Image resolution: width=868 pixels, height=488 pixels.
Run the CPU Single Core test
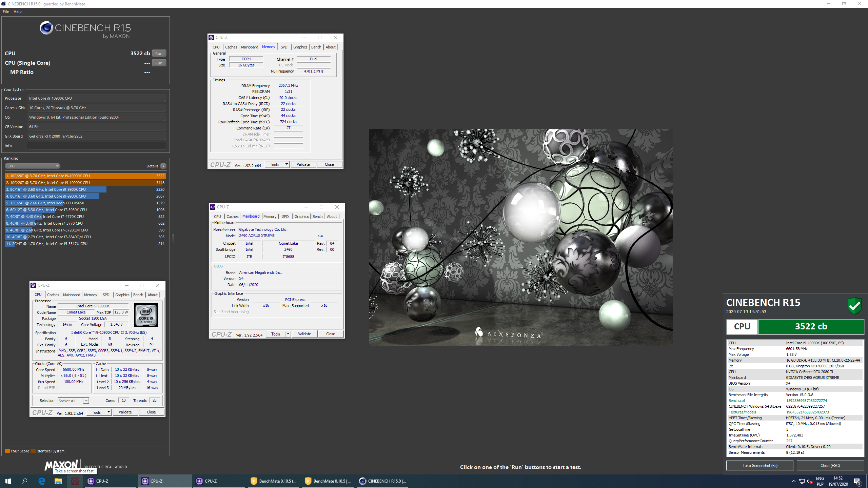pyautogui.click(x=159, y=63)
